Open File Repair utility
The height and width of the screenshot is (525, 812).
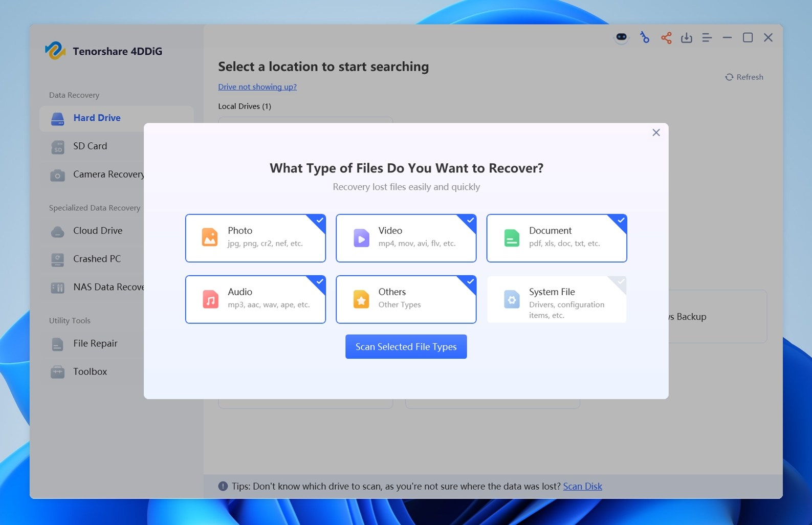92,343
